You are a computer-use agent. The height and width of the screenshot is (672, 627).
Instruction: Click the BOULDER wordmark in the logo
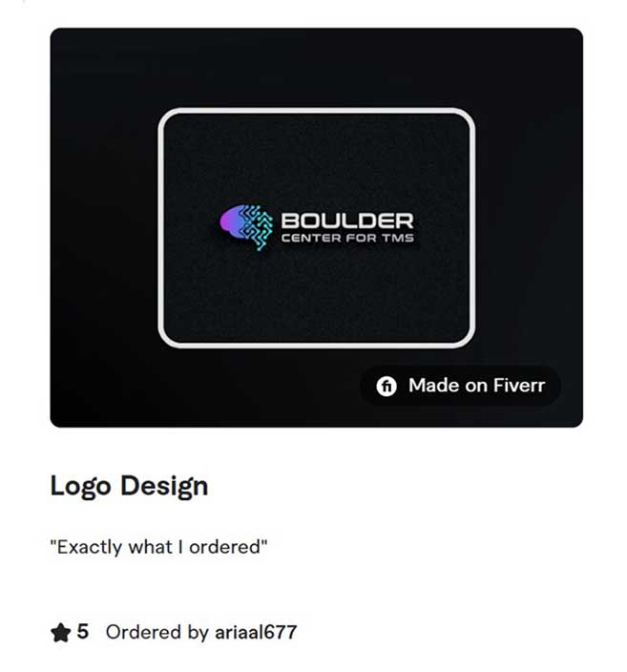(347, 221)
